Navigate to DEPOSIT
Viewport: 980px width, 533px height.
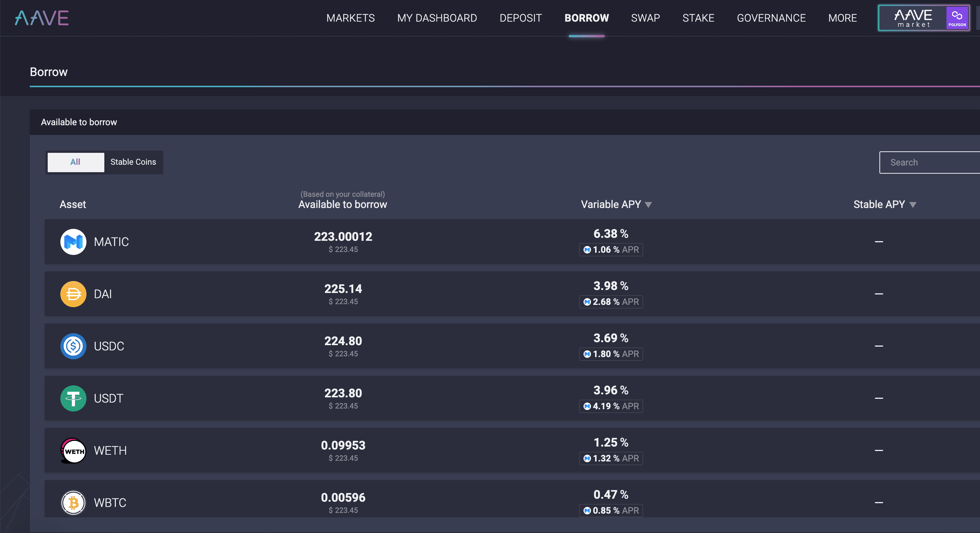pyautogui.click(x=521, y=18)
